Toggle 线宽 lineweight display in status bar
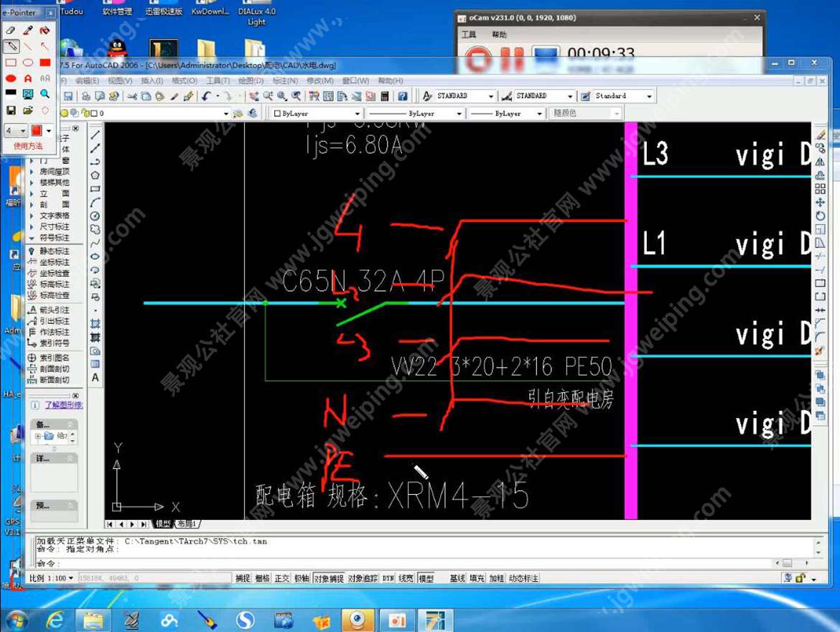The height and width of the screenshot is (632, 840). click(406, 578)
